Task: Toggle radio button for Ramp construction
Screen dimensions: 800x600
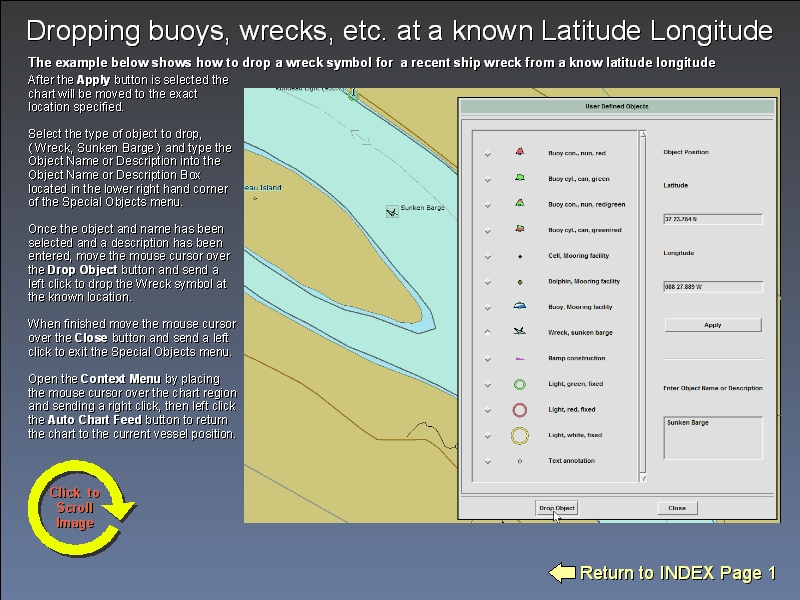Action: [488, 358]
